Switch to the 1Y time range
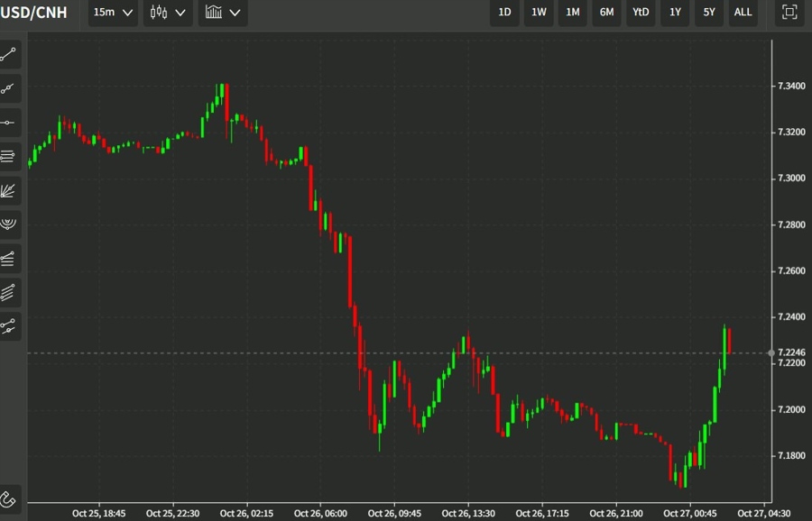This screenshot has height=521, width=812. tap(675, 12)
